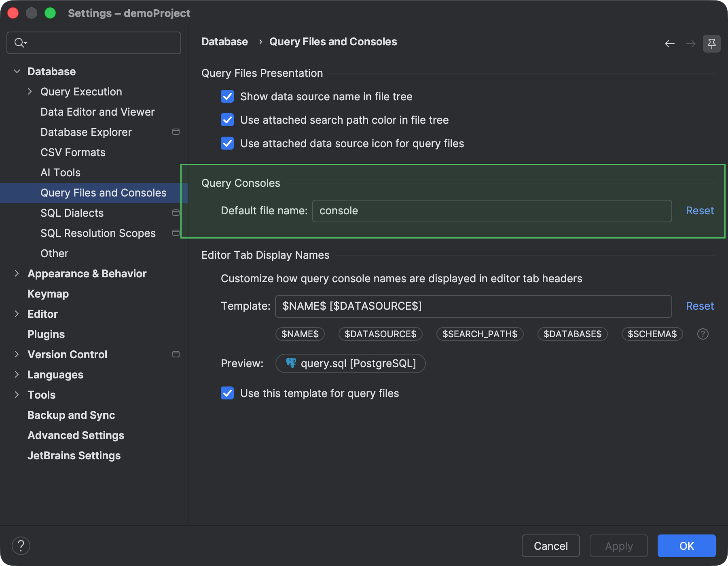Click Reset next to Default file name
728x566 pixels.
point(700,211)
